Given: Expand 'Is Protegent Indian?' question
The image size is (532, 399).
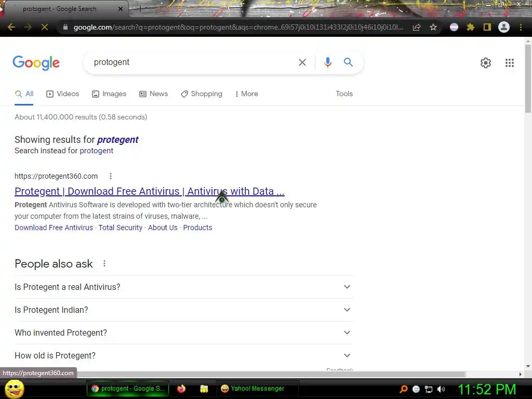Looking at the screenshot, I should pyautogui.click(x=184, y=310).
